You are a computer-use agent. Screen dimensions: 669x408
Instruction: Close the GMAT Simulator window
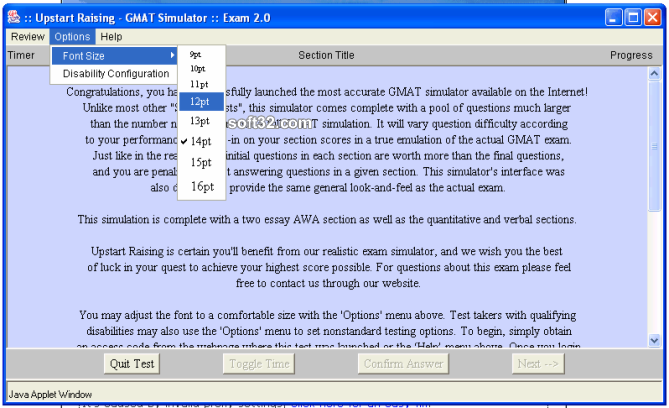(x=653, y=17)
